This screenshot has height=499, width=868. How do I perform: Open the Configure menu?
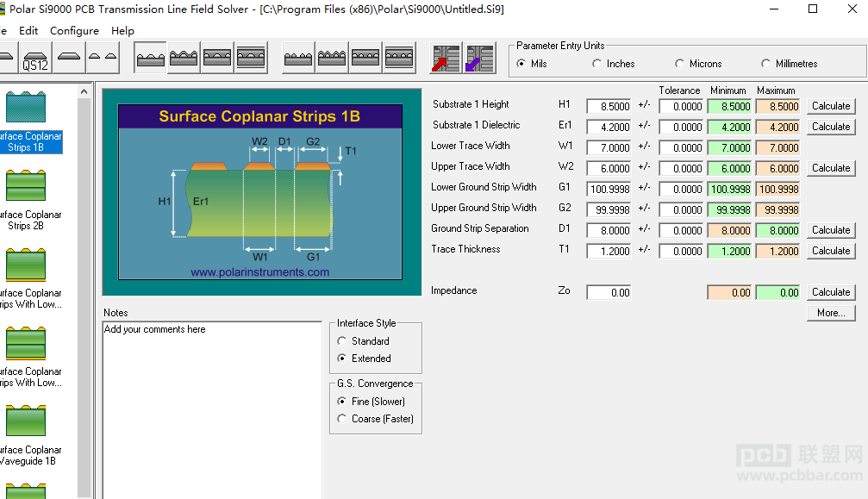tap(74, 31)
